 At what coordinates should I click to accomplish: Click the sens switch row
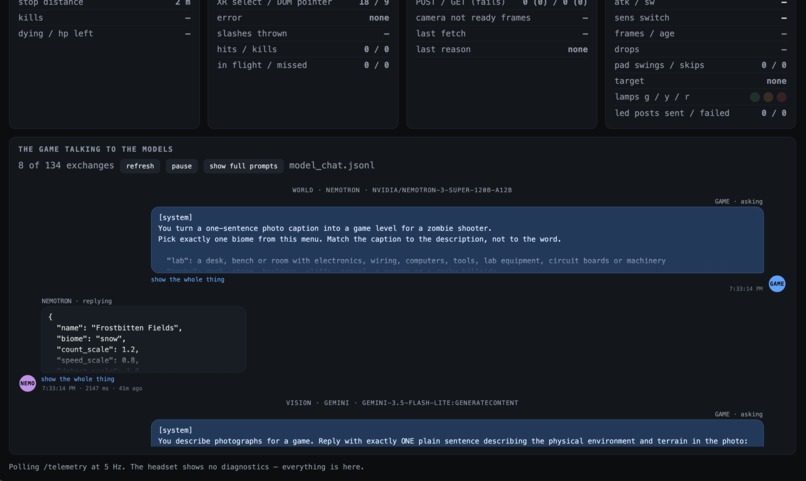700,17
